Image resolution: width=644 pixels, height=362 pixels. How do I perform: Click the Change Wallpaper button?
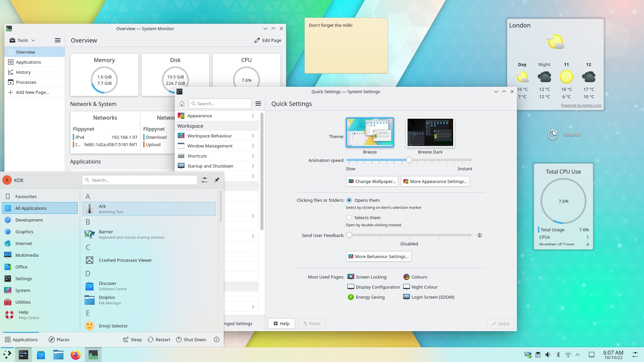click(372, 181)
